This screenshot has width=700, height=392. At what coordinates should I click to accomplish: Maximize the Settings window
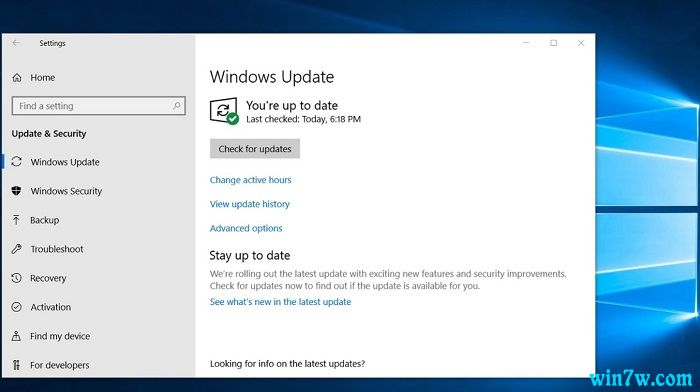pos(554,43)
